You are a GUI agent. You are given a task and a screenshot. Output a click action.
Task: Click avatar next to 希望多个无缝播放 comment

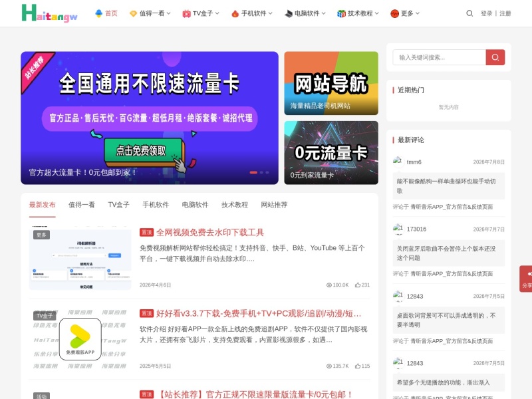(398, 363)
